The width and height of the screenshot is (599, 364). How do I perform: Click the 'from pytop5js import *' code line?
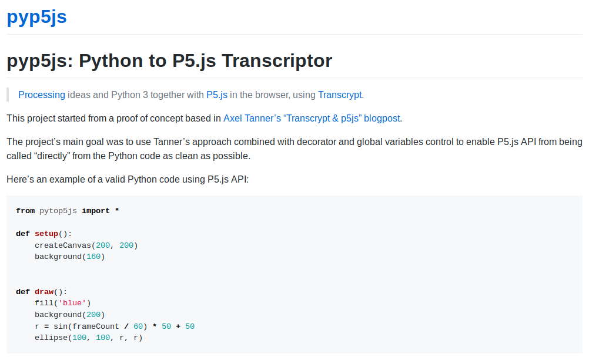[x=68, y=211]
